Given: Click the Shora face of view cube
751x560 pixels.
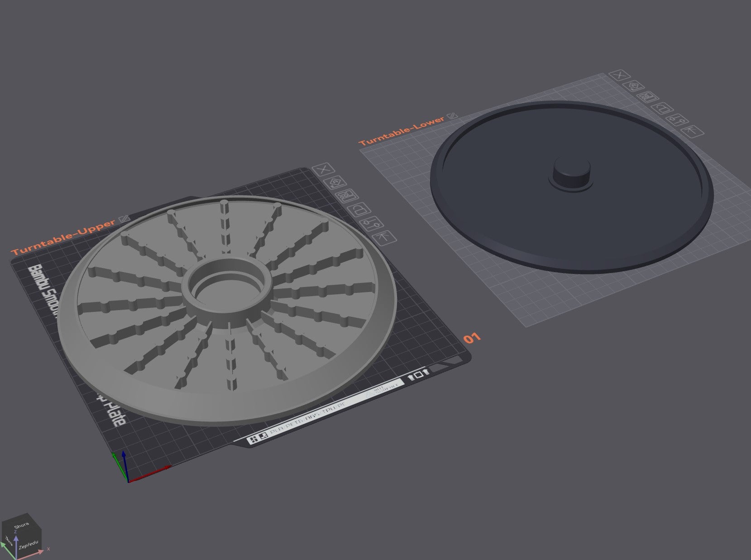Looking at the screenshot, I should coord(21,526).
